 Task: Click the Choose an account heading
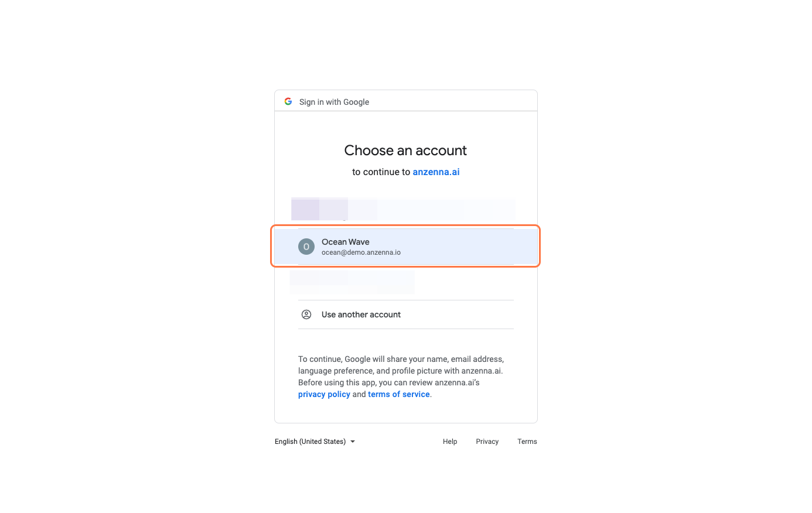[x=405, y=151]
